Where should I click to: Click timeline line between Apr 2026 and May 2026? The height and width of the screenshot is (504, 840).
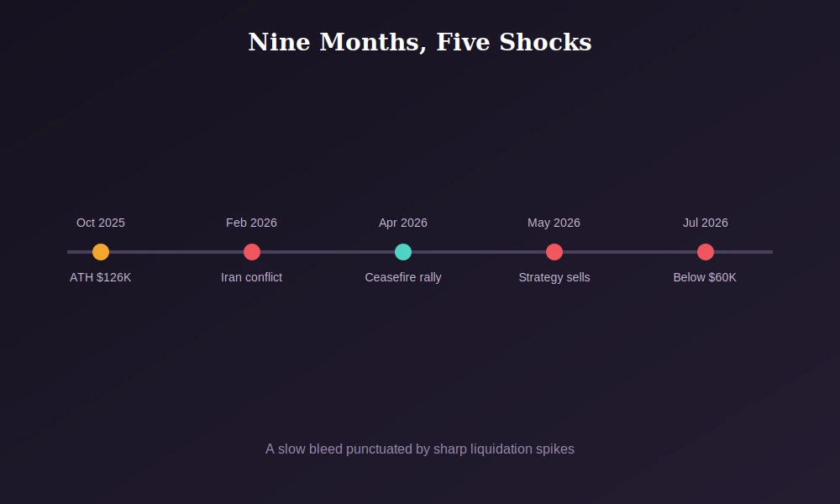click(479, 252)
